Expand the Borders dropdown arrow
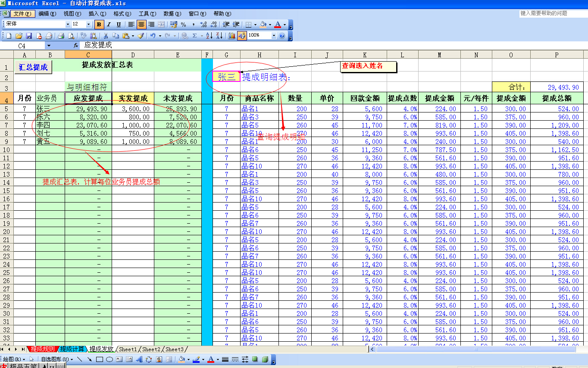Screen dimensions: 588x368 pyautogui.click(x=255, y=25)
